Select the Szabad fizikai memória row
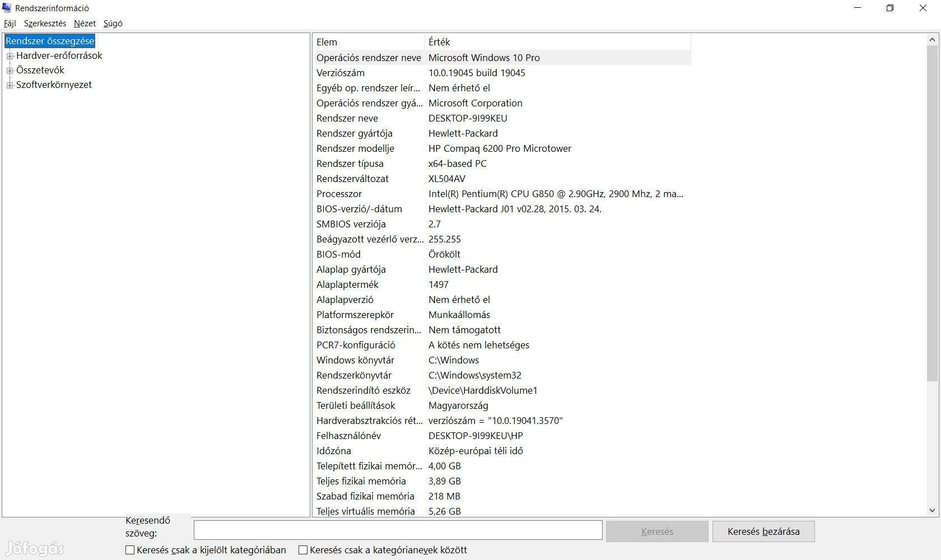 pos(502,496)
